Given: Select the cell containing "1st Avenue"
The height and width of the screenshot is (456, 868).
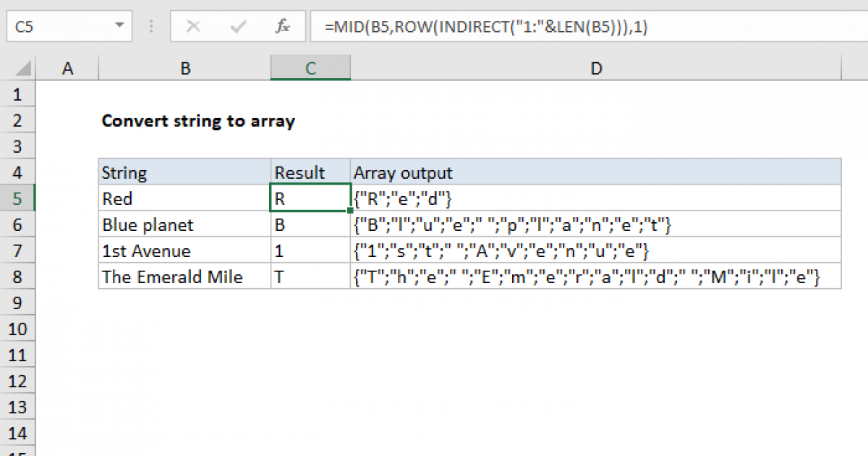Looking at the screenshot, I should [x=184, y=250].
